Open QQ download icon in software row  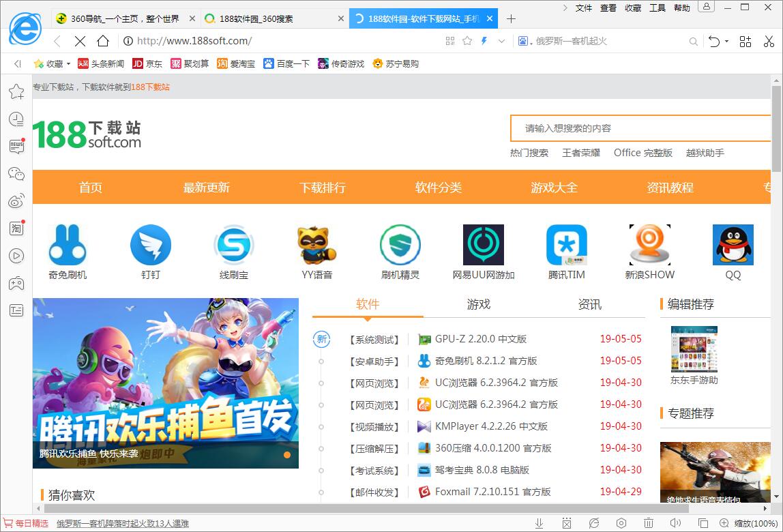(x=733, y=244)
